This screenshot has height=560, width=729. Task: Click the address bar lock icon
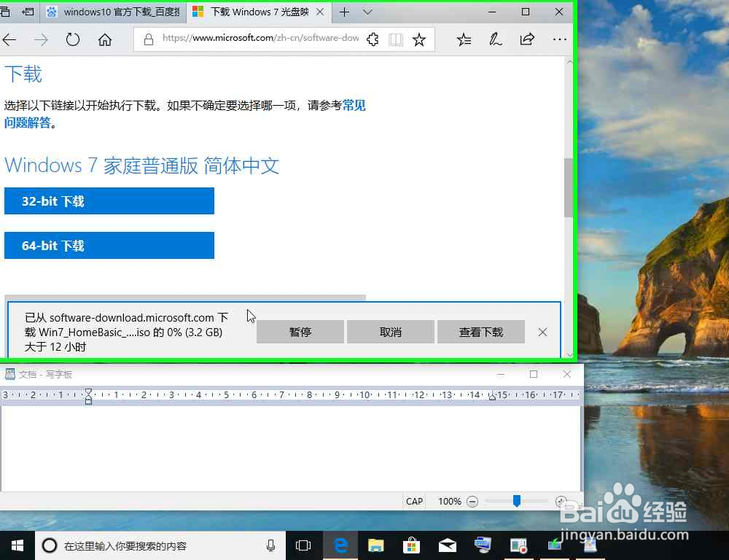(148, 39)
